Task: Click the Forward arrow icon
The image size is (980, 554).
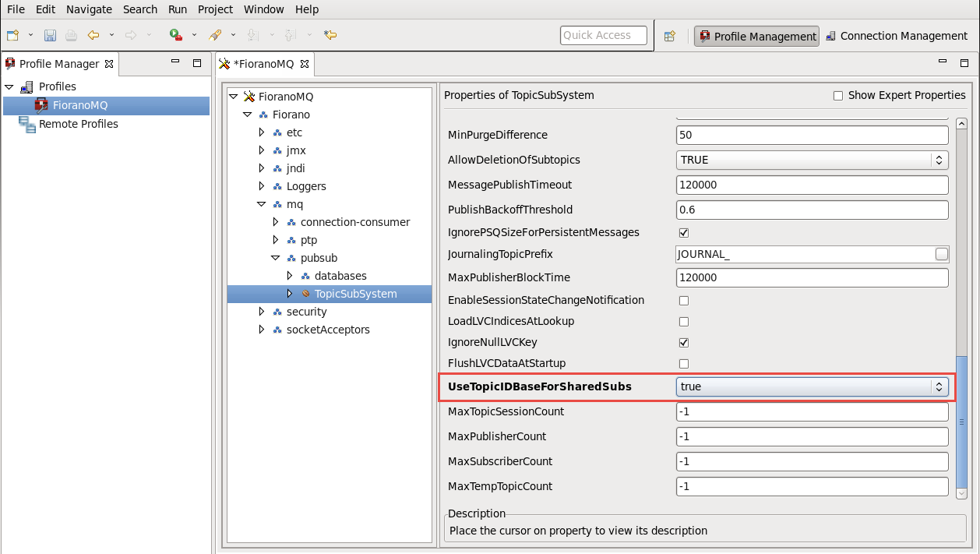Action: [x=131, y=35]
